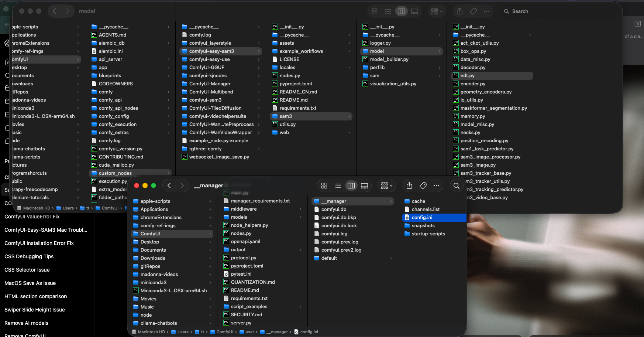
Task: Expand the example_workflows folder chevron
Action: coord(349,51)
